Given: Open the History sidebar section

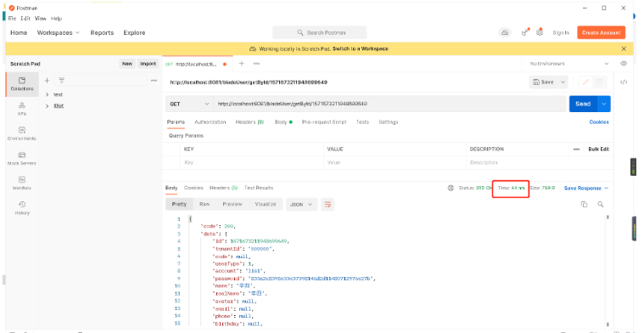Looking at the screenshot, I should click(x=22, y=208).
